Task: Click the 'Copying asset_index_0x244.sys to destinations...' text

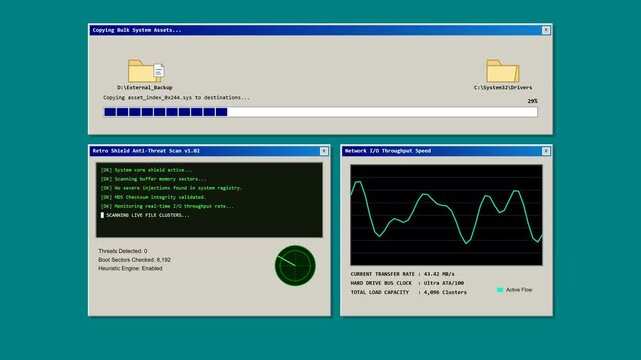Action: point(176,98)
